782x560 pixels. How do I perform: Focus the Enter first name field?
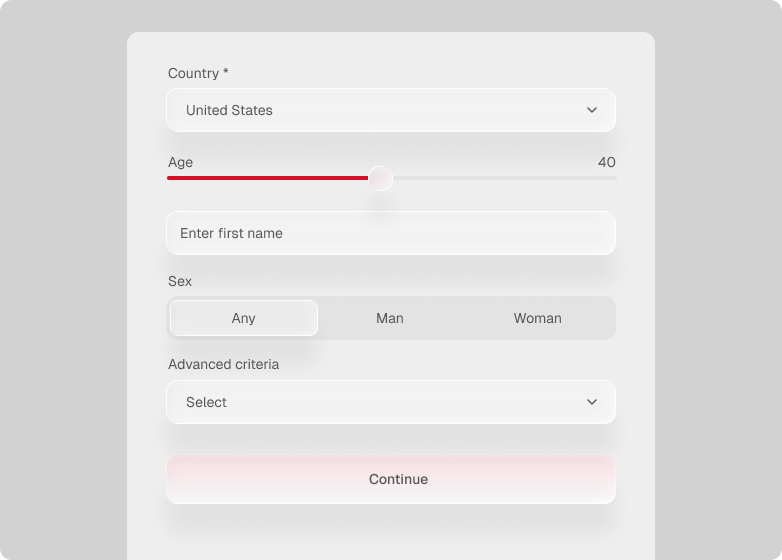coord(390,233)
